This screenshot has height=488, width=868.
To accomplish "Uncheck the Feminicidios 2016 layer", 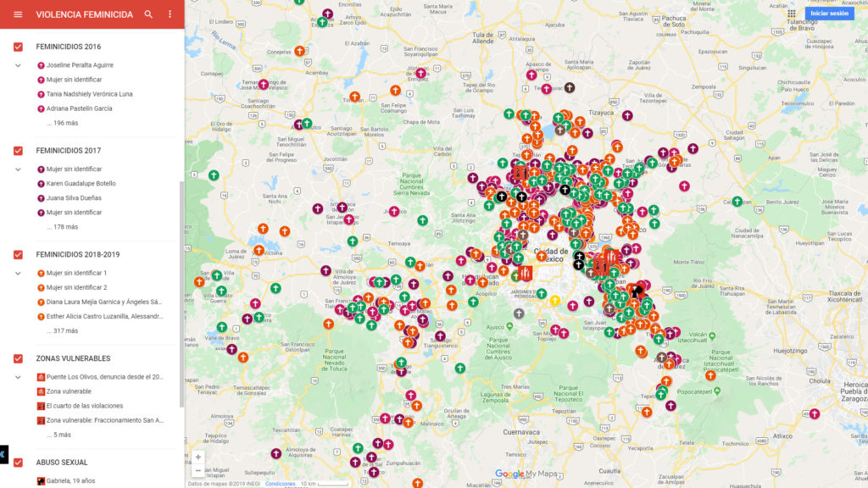I will pos(19,47).
